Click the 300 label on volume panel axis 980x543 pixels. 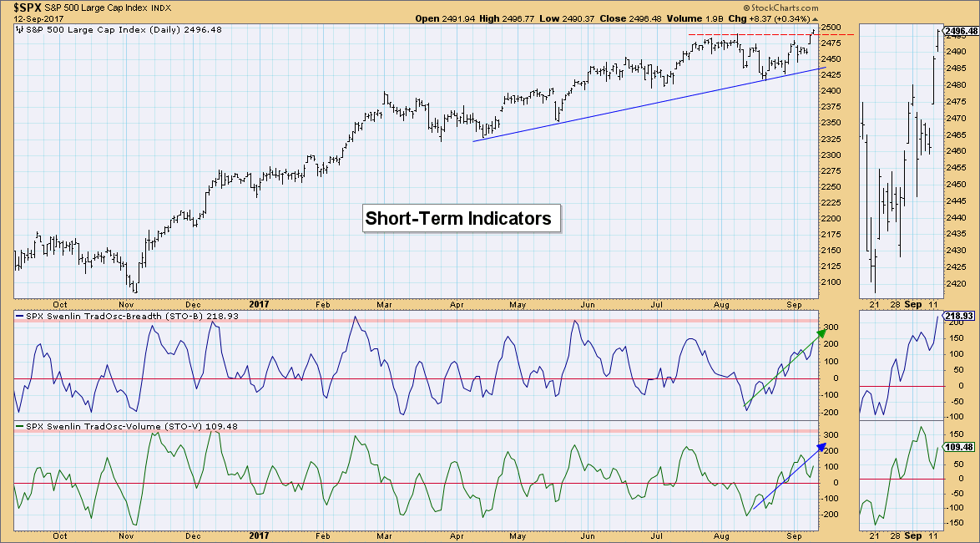coord(831,434)
